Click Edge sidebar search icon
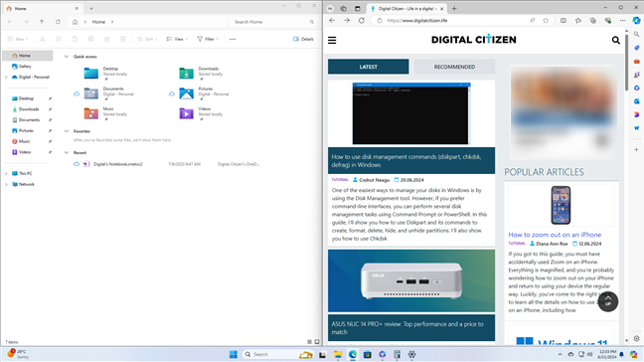644x362 pixels. 636,35
